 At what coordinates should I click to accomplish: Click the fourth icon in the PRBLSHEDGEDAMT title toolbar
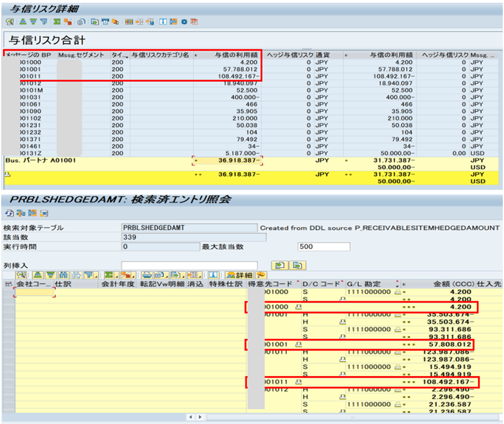tap(44, 213)
